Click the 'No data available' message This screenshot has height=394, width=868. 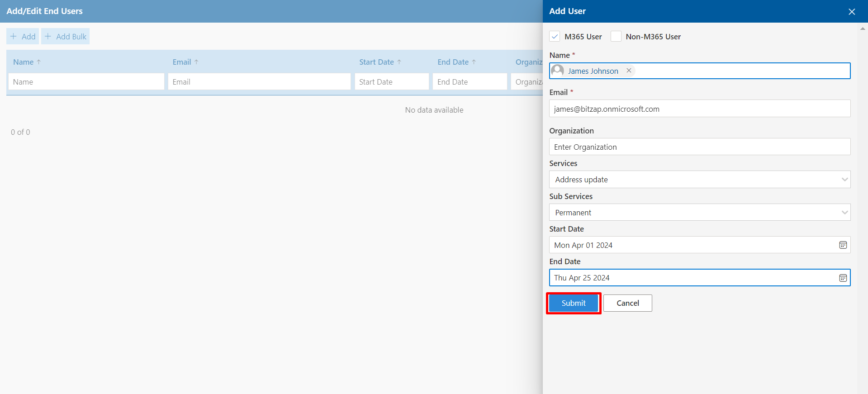[434, 110]
